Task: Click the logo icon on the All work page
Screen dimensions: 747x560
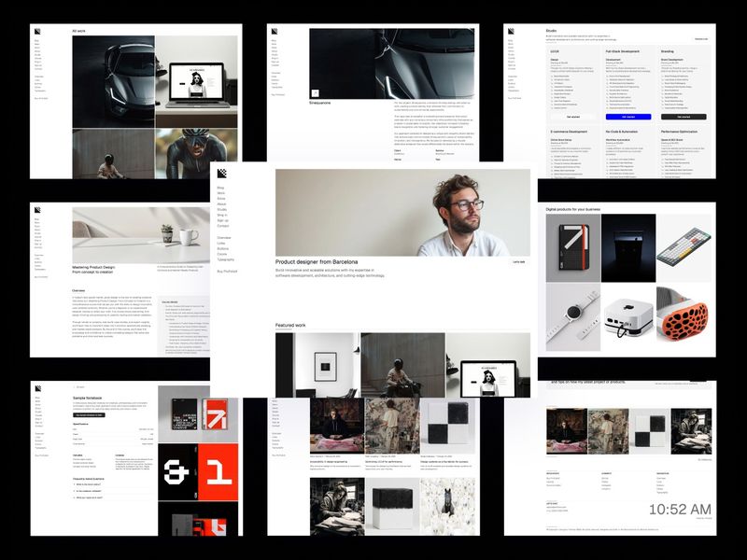Action: pos(38,31)
